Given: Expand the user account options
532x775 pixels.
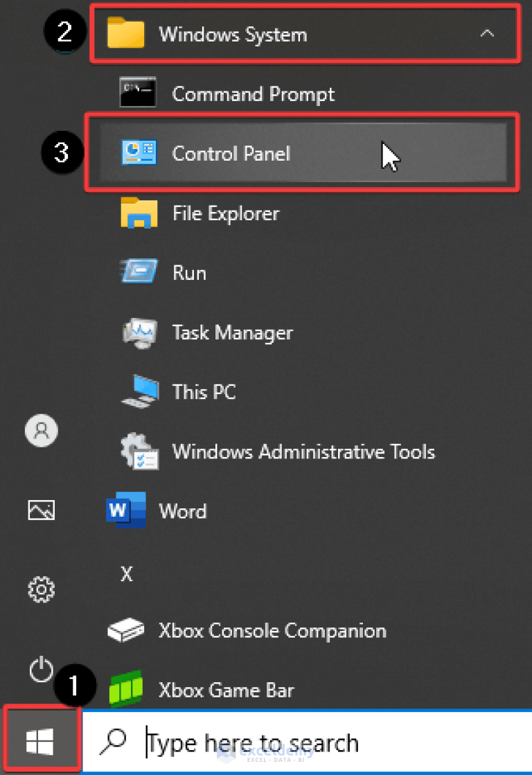Looking at the screenshot, I should click(x=41, y=430).
